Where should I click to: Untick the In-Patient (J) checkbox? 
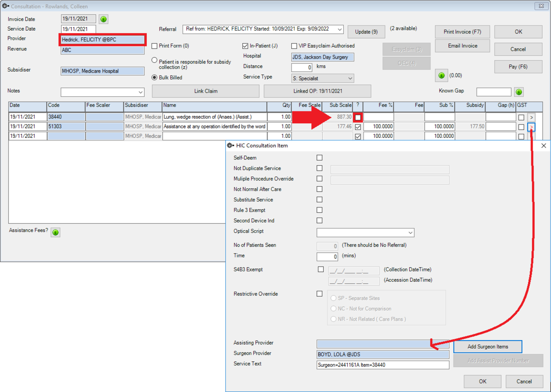[245, 46]
